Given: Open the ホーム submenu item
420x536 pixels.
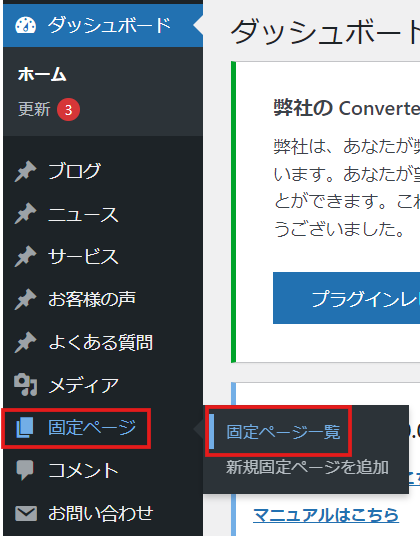Looking at the screenshot, I should point(42,74).
